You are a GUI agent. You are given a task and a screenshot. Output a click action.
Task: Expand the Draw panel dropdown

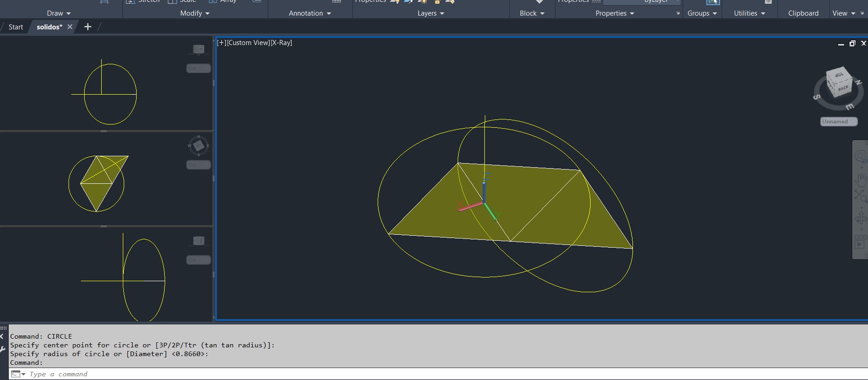(59, 13)
